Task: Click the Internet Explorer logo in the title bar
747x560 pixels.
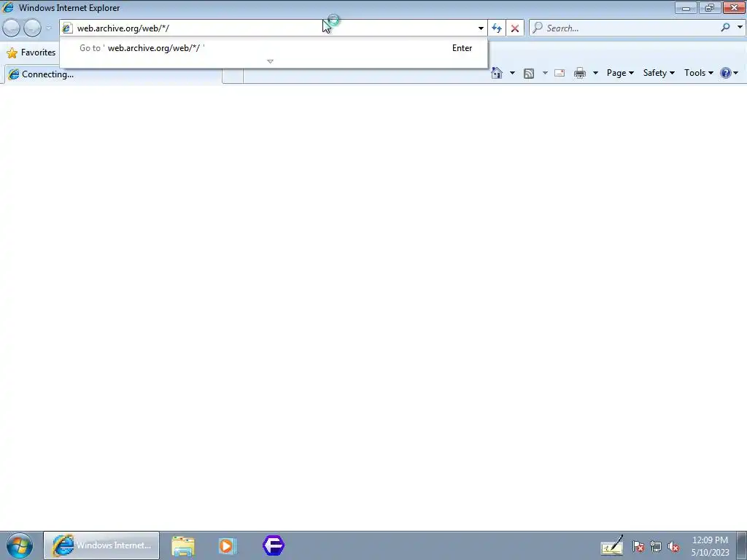Action: tap(8, 7)
